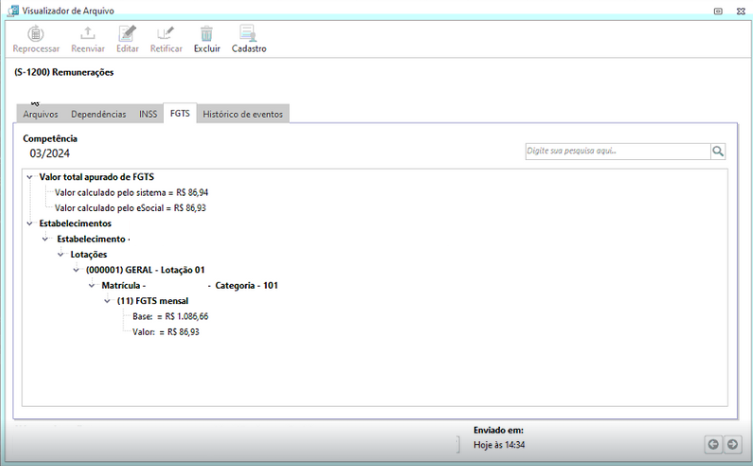The height and width of the screenshot is (466, 753).
Task: Collapse the Lotações node
Action: tap(61, 255)
